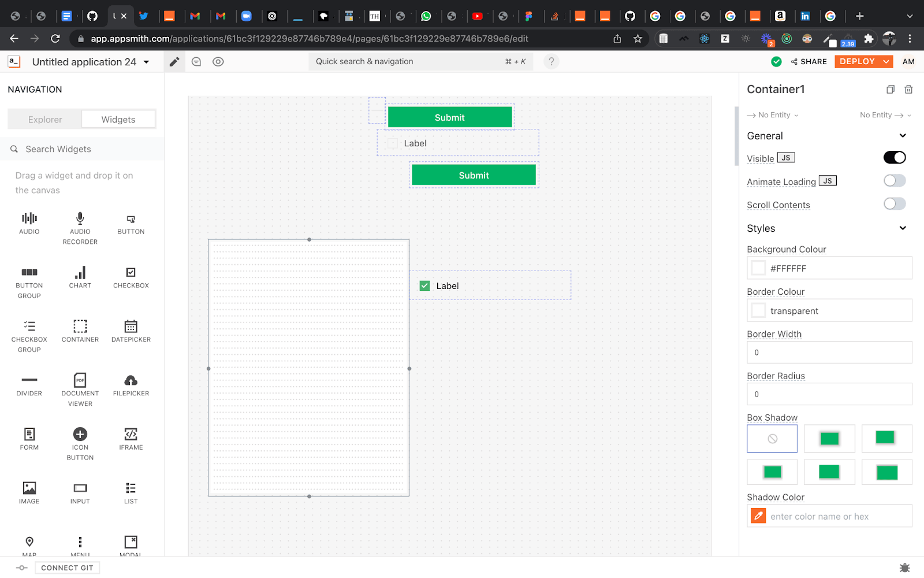Select the Iframe widget icon
Image resolution: width=924 pixels, height=578 pixels.
131,434
